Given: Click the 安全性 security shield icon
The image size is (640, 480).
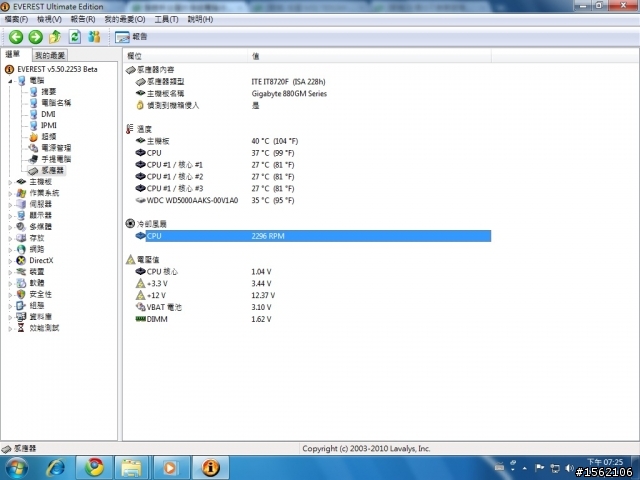Looking at the screenshot, I should click(x=21, y=294).
